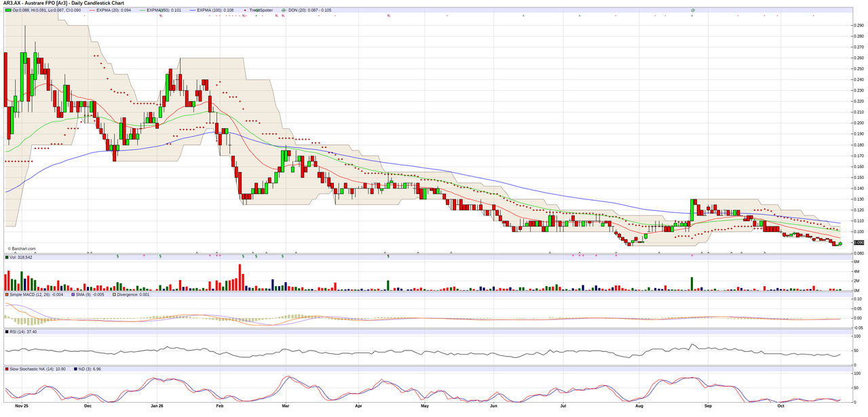868x417 pixels.
Task: Select the 'TrendSpotter' legend entry
Action: [x=261, y=10]
